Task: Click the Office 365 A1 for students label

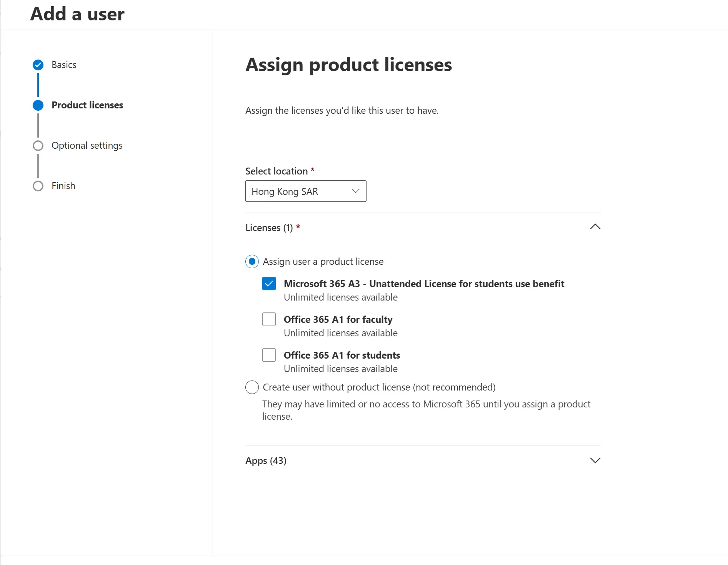Action: (342, 355)
